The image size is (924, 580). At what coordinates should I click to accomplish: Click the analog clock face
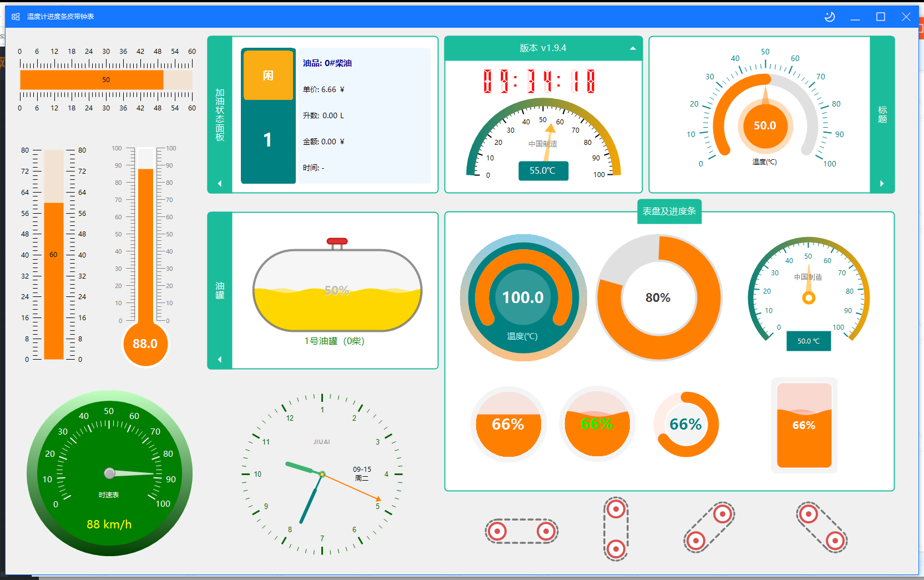pyautogui.click(x=322, y=474)
